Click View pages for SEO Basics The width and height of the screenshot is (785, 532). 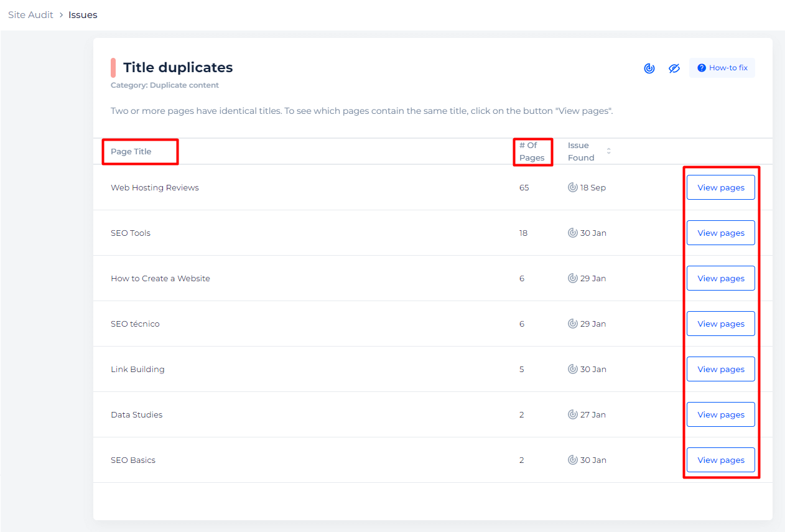(x=720, y=460)
